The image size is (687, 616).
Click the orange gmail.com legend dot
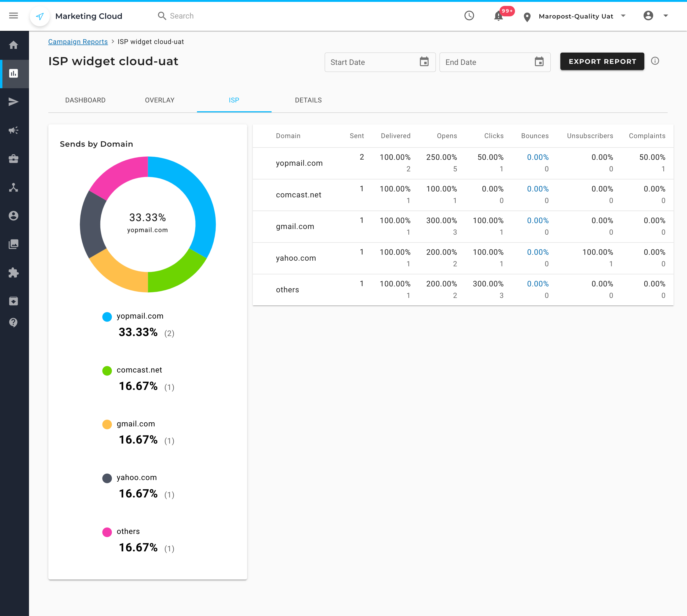(107, 425)
